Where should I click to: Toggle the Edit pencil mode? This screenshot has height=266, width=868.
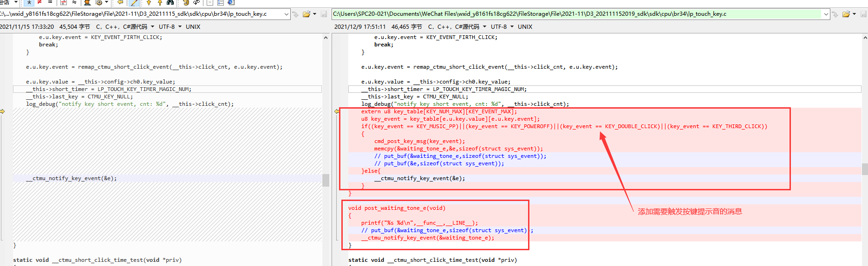(134, 2)
